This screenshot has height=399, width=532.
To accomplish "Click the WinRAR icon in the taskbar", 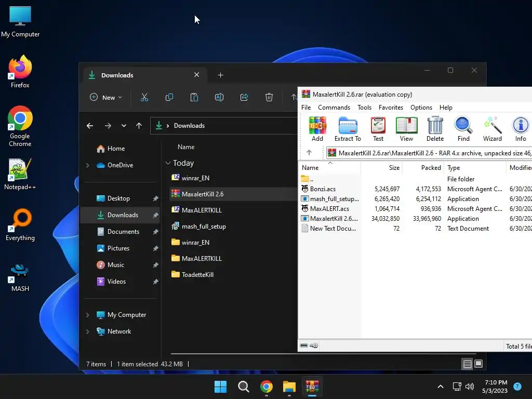I will click(312, 387).
